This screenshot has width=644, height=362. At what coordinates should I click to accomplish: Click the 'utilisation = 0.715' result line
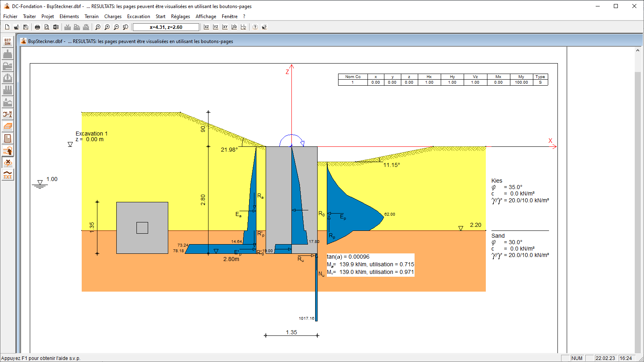click(x=370, y=264)
